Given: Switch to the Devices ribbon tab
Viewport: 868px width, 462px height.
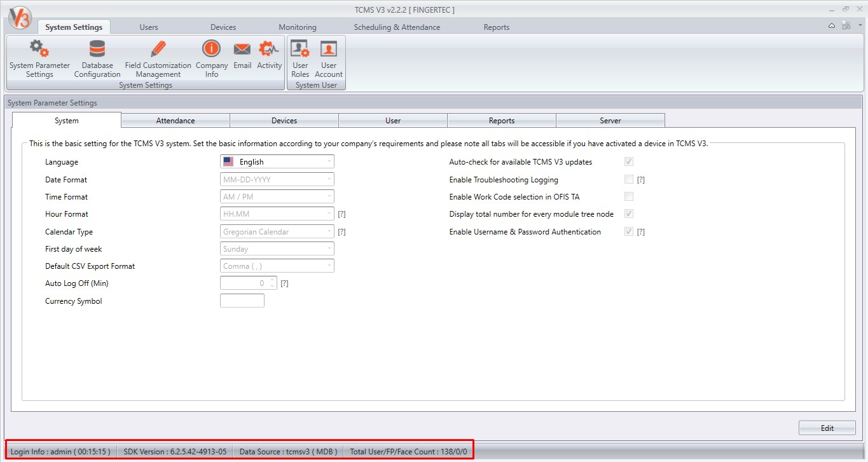Looking at the screenshot, I should tap(223, 27).
